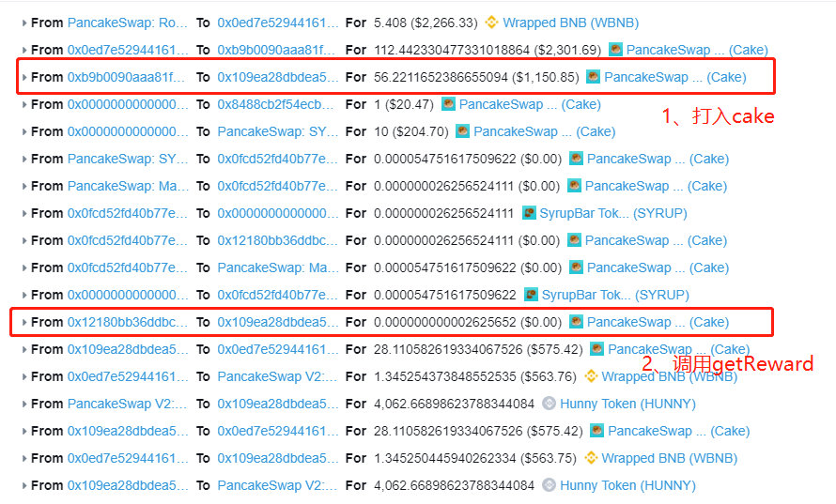Viewport: 836px width, 504px height.
Task: Click HUNNY icon in row from PancakeSwap V2:…
Action: (x=549, y=404)
